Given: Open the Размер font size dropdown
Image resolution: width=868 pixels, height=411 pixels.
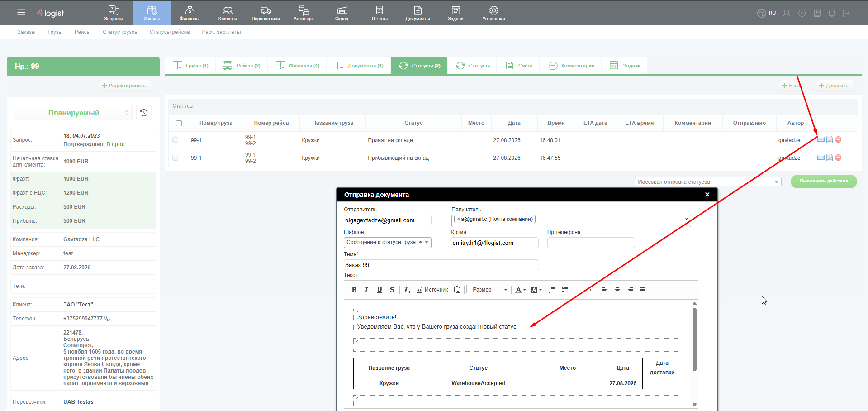Looking at the screenshot, I should tap(489, 290).
